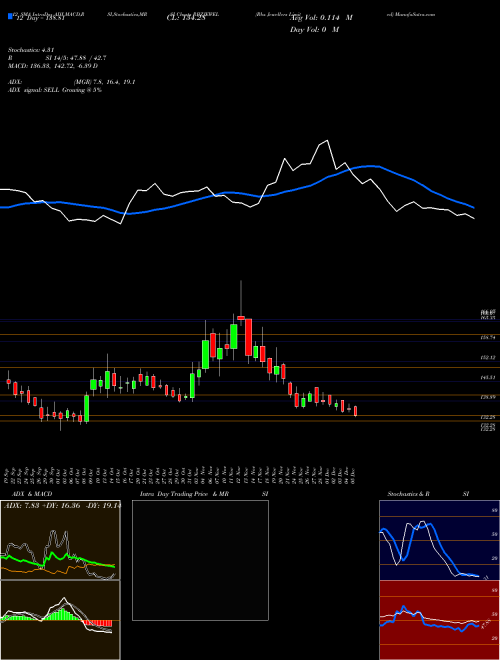Select the 'Avg Vol: 0.114 M' text
The height and width of the screenshot is (660, 500).
click(321, 18)
